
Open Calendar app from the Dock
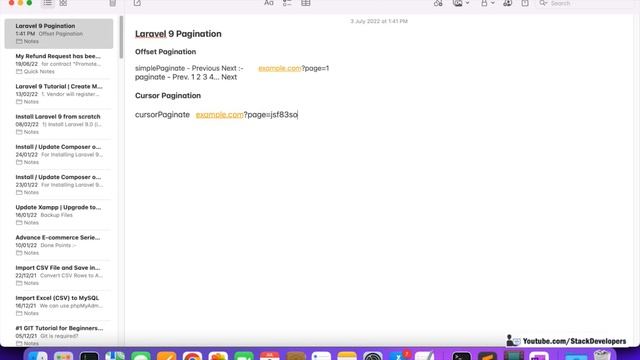270,356
